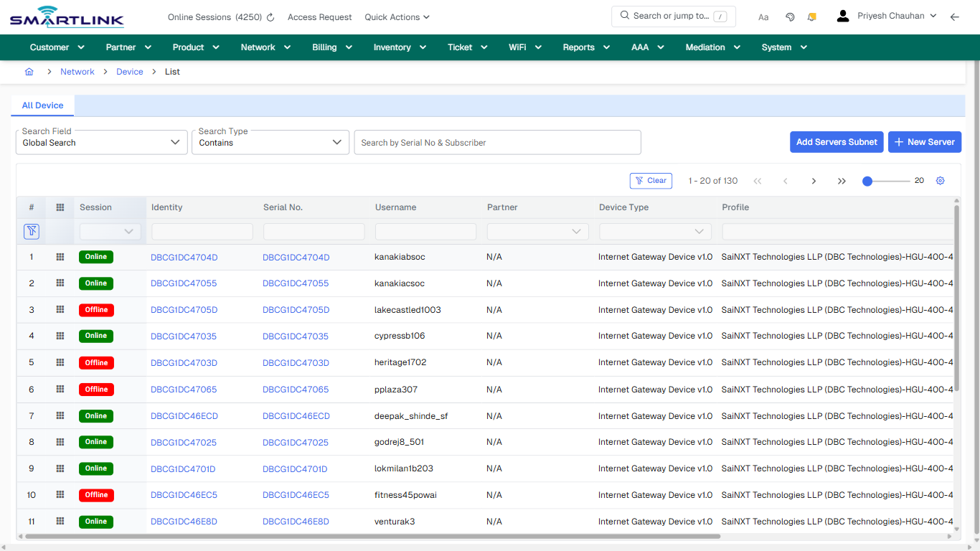980x551 pixels.
Task: Go to the last page with double-arrow icon
Action: 842,181
